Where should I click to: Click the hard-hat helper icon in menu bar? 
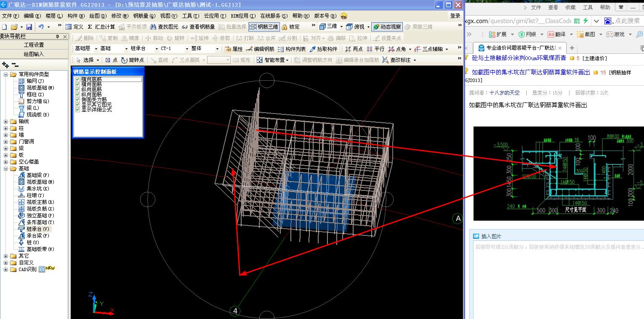(344, 16)
